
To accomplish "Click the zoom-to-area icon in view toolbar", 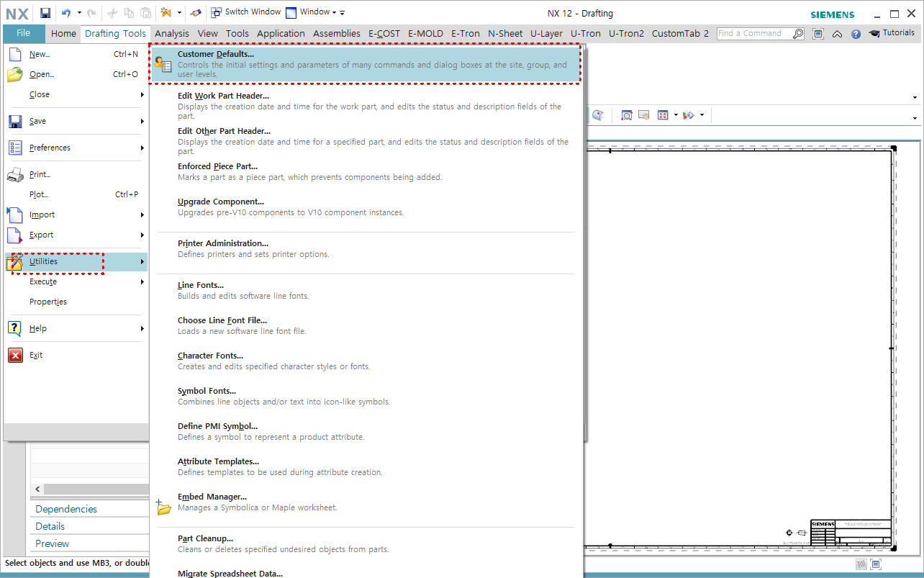I will tap(627, 115).
